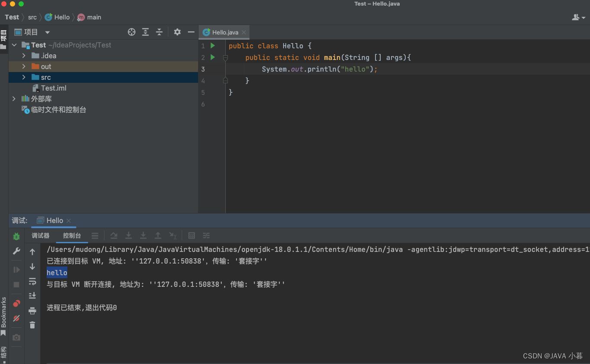The width and height of the screenshot is (590, 364).
Task: Open project panel gear options
Action: tap(177, 32)
